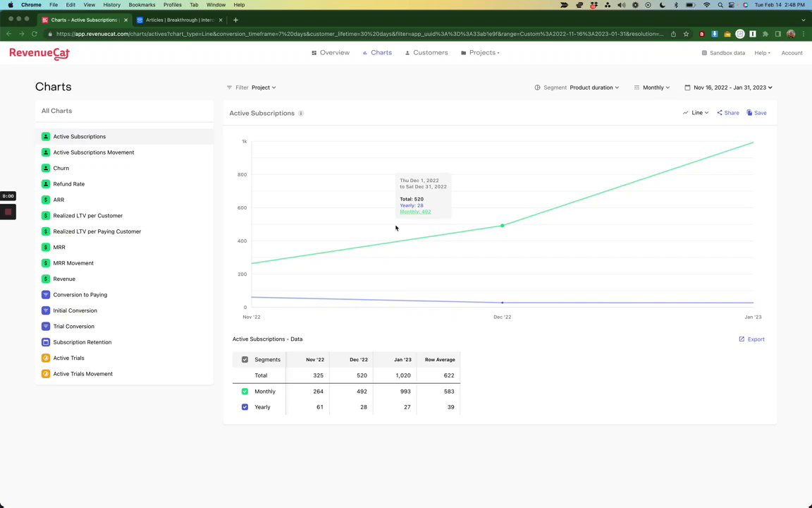Uncheck the Yearly segment checkbox
The height and width of the screenshot is (508, 812).
(245, 407)
